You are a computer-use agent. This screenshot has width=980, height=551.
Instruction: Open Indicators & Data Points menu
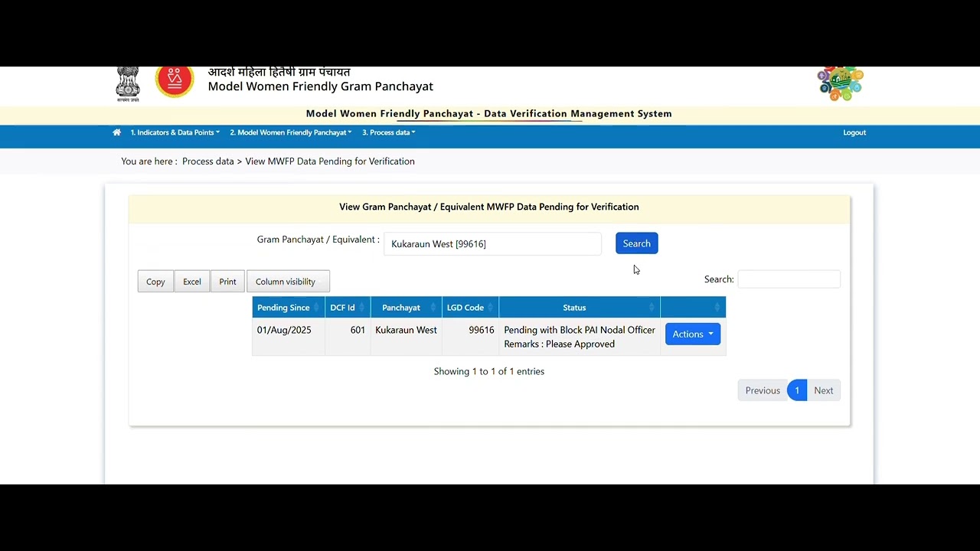175,132
